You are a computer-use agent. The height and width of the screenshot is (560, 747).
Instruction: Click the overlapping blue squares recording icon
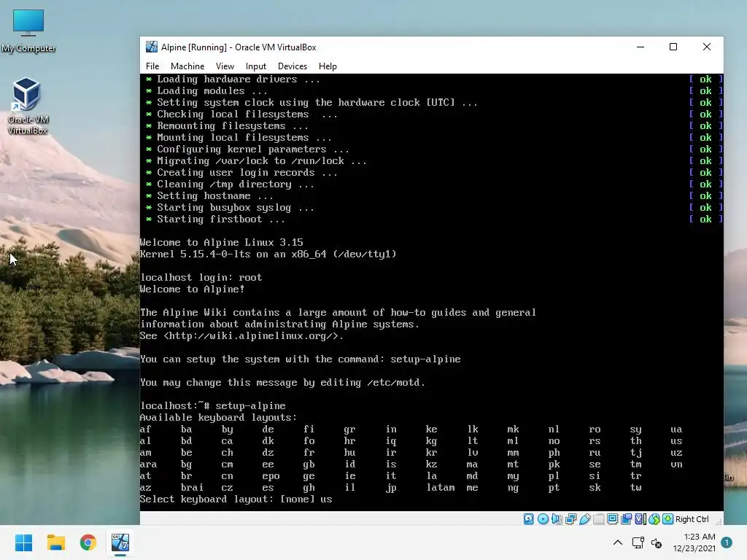pyautogui.click(x=627, y=519)
